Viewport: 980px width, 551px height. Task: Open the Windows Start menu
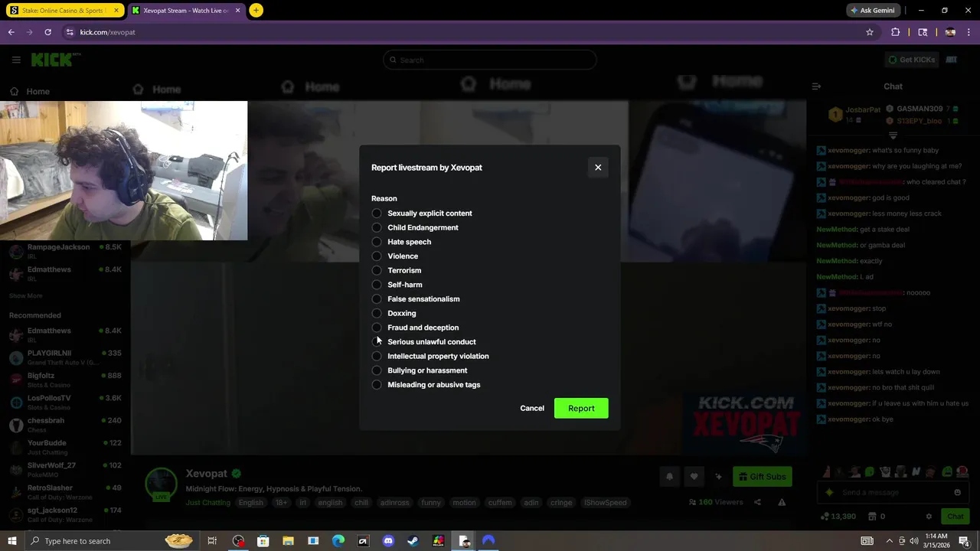11,541
